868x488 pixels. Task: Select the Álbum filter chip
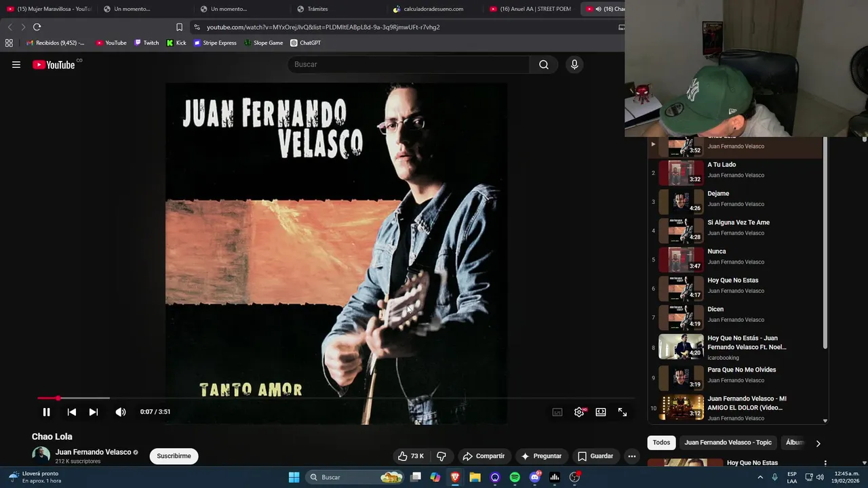pos(793,443)
